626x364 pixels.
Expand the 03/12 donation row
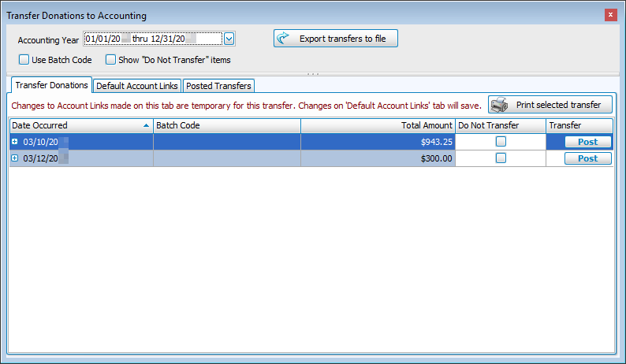pos(14,158)
